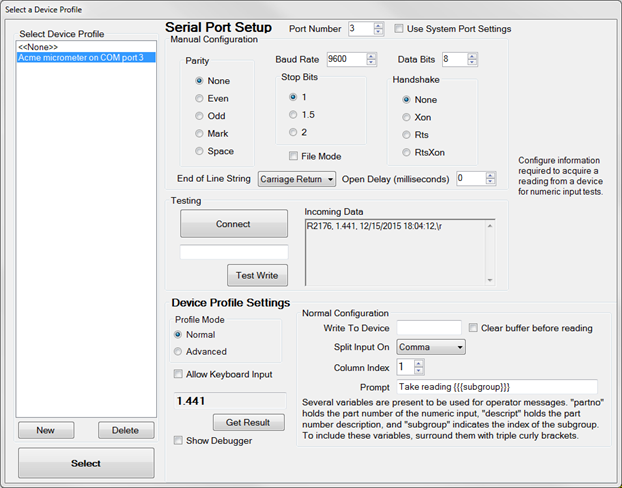Enable the Use System Port Settings checkbox
Image resolution: width=622 pixels, height=488 pixels.
click(399, 29)
